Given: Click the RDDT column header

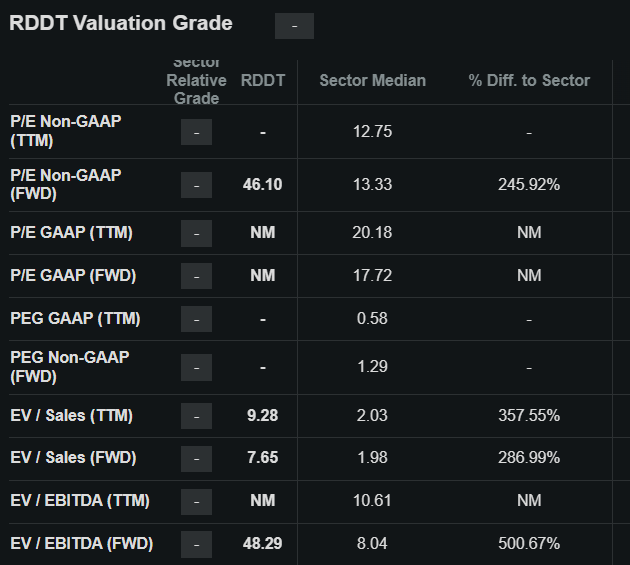Looking at the screenshot, I should [x=263, y=80].
